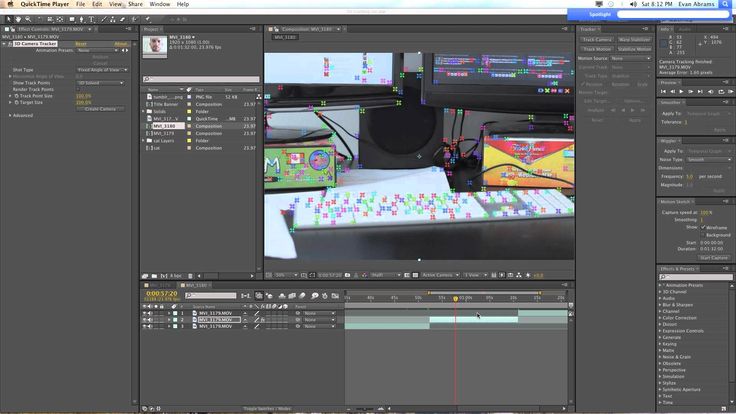This screenshot has height=414, width=736.
Task: Click the timeline current timecode 0:00:57:20
Action: click(x=161, y=293)
